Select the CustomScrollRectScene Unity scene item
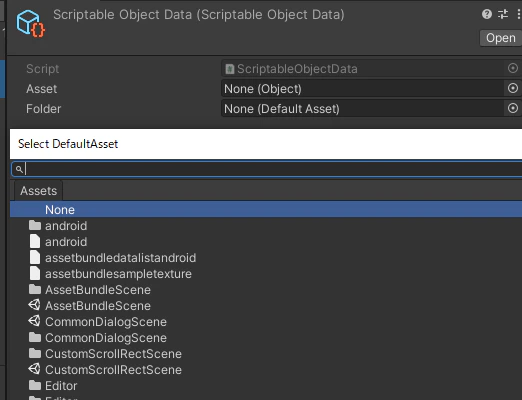This screenshot has height=400, width=522. click(105, 370)
